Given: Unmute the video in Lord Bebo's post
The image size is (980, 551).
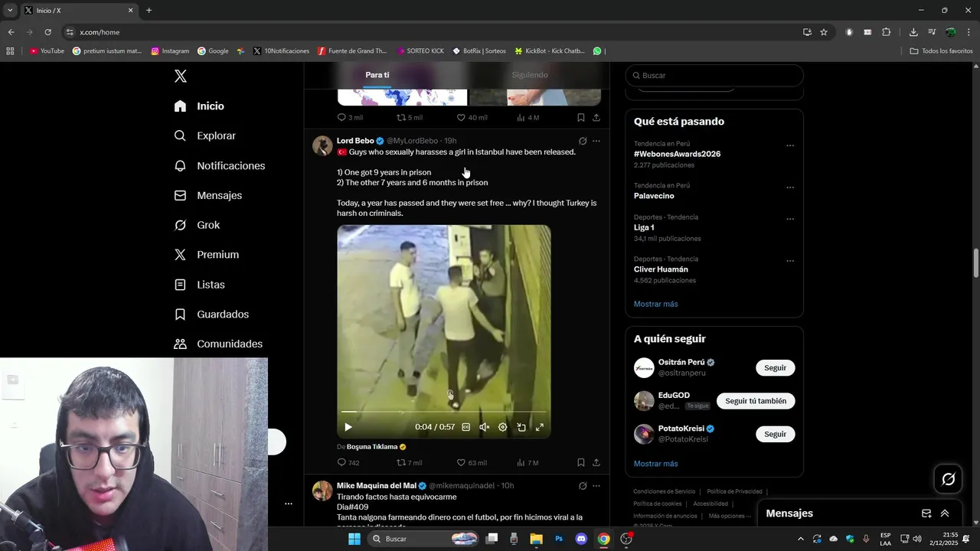Looking at the screenshot, I should [484, 427].
